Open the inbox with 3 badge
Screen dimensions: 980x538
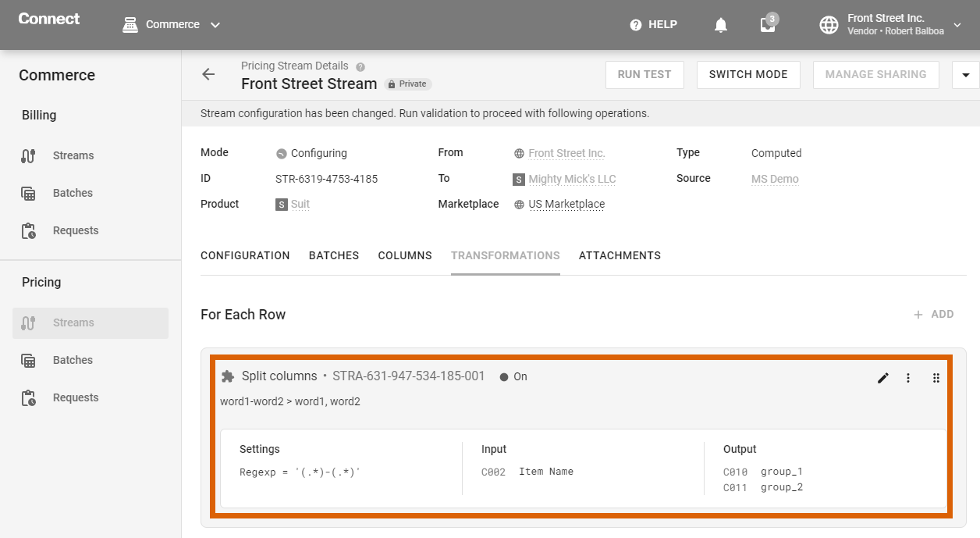point(768,24)
